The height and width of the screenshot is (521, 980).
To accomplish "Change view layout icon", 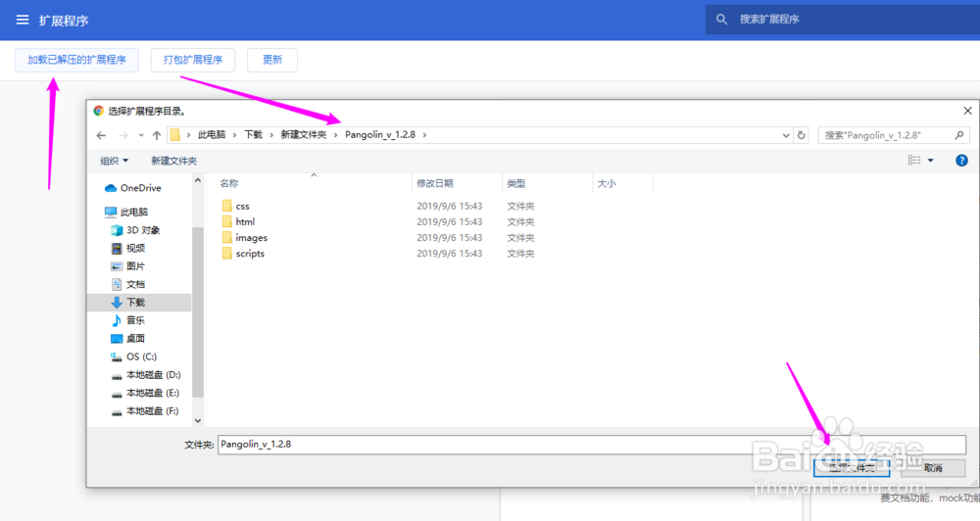I will pos(914,161).
